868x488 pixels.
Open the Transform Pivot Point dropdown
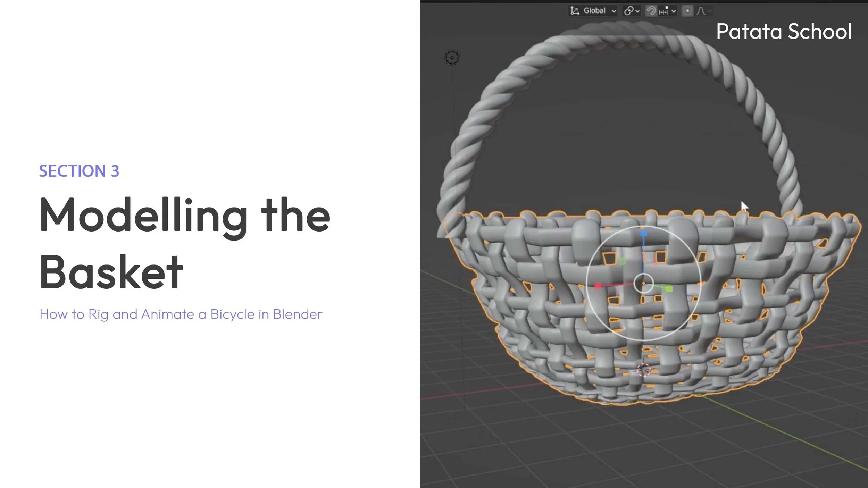tap(631, 11)
